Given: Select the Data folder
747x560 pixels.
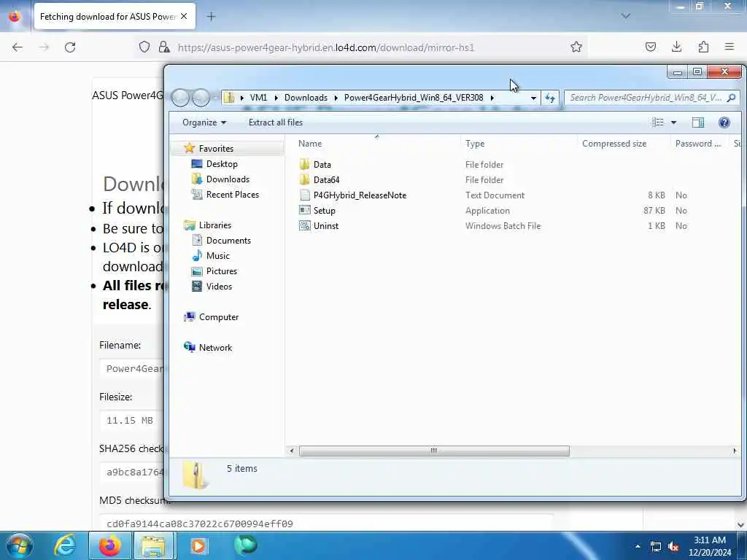Looking at the screenshot, I should point(322,165).
